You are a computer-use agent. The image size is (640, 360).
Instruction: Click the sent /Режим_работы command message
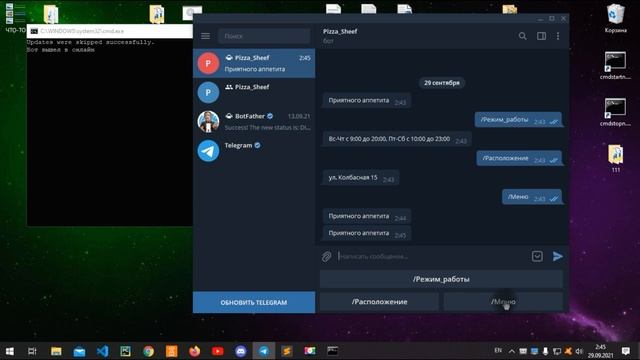pos(518,120)
